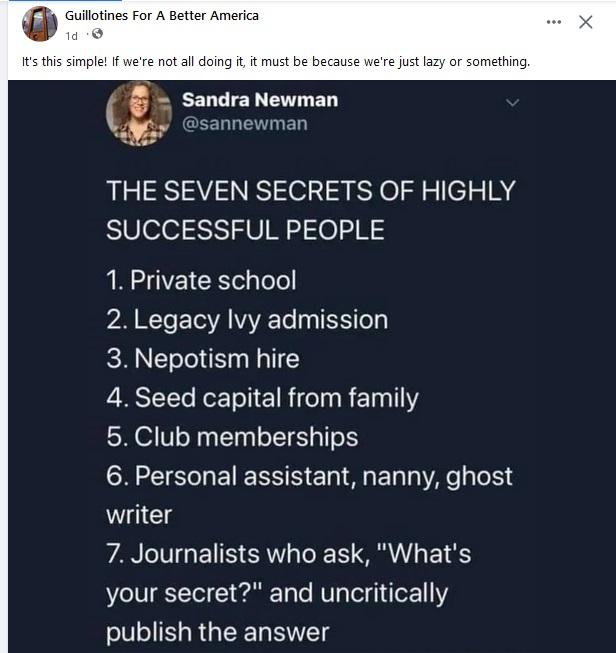
Task: Click Sandra Newman's round avatar photo
Action: click(x=139, y=113)
